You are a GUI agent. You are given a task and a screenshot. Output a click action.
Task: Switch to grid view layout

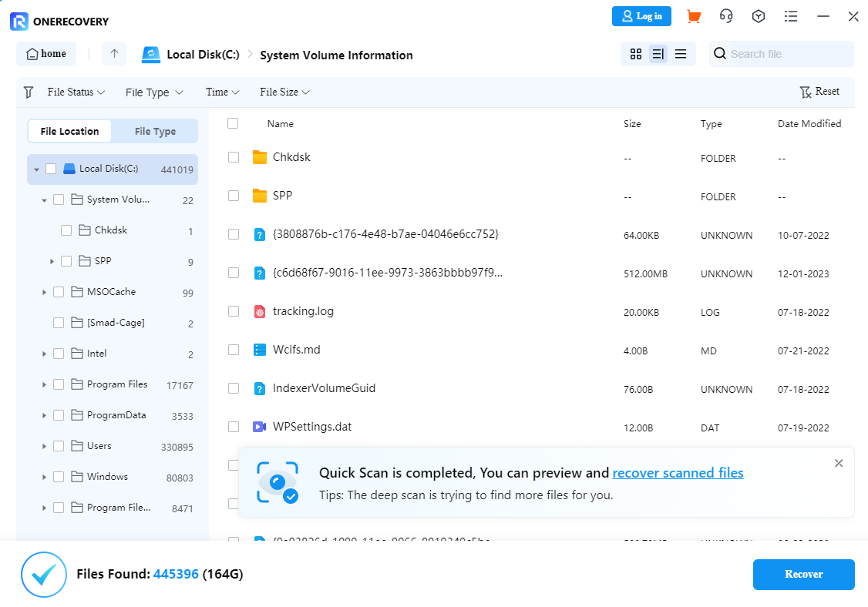coord(635,54)
